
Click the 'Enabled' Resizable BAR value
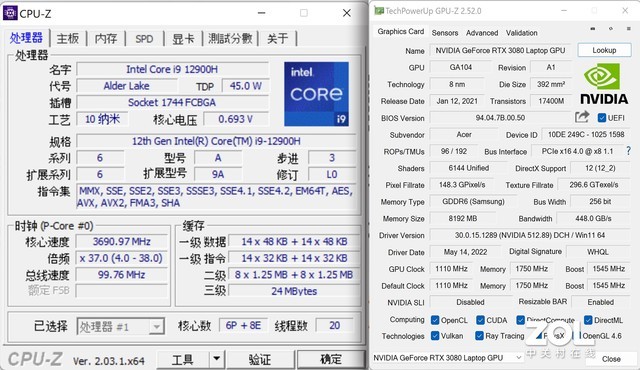click(x=600, y=302)
